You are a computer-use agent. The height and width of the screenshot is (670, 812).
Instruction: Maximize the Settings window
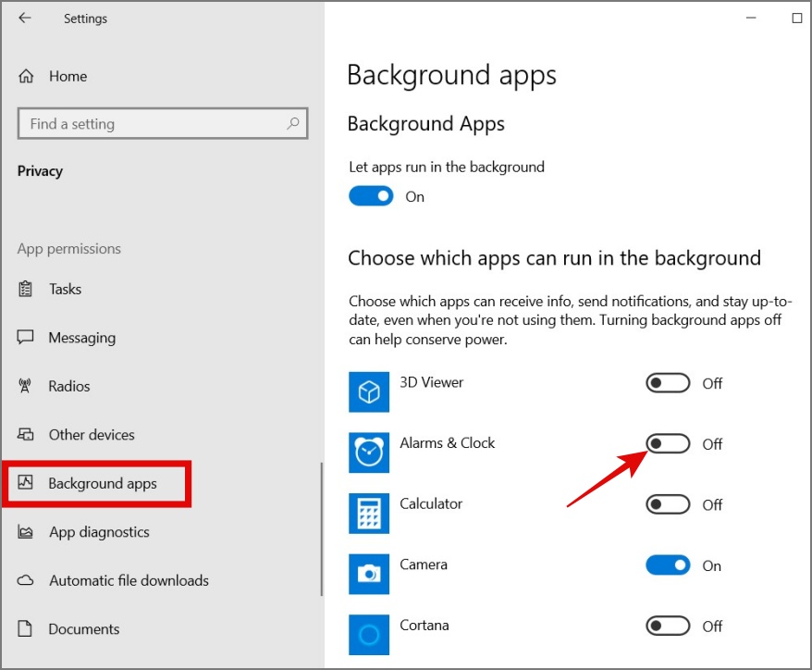tap(797, 19)
